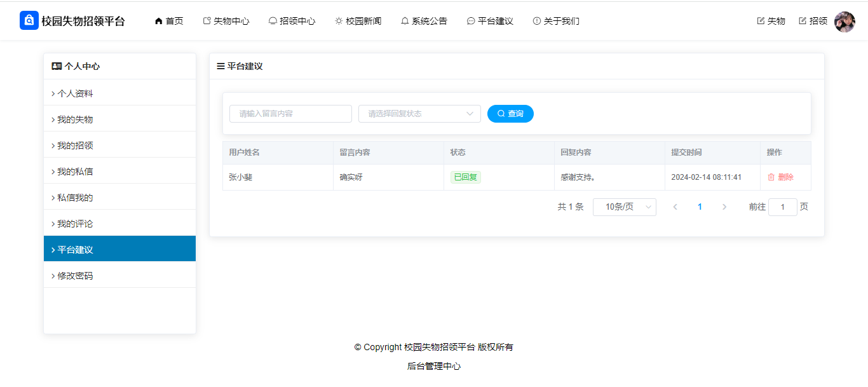Click the icon beside 失物中心

point(207,21)
